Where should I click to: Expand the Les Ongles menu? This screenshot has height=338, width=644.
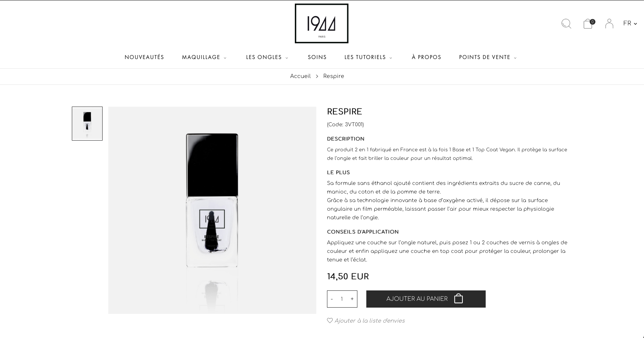tap(267, 57)
